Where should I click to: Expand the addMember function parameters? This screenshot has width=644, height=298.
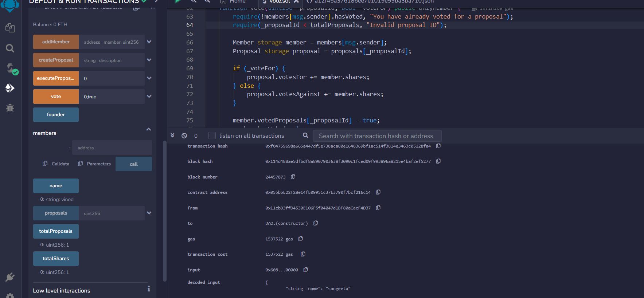[x=149, y=42]
